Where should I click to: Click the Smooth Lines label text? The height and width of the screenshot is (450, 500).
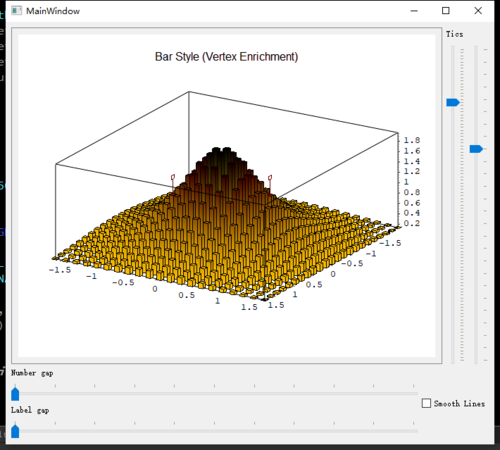tap(459, 404)
